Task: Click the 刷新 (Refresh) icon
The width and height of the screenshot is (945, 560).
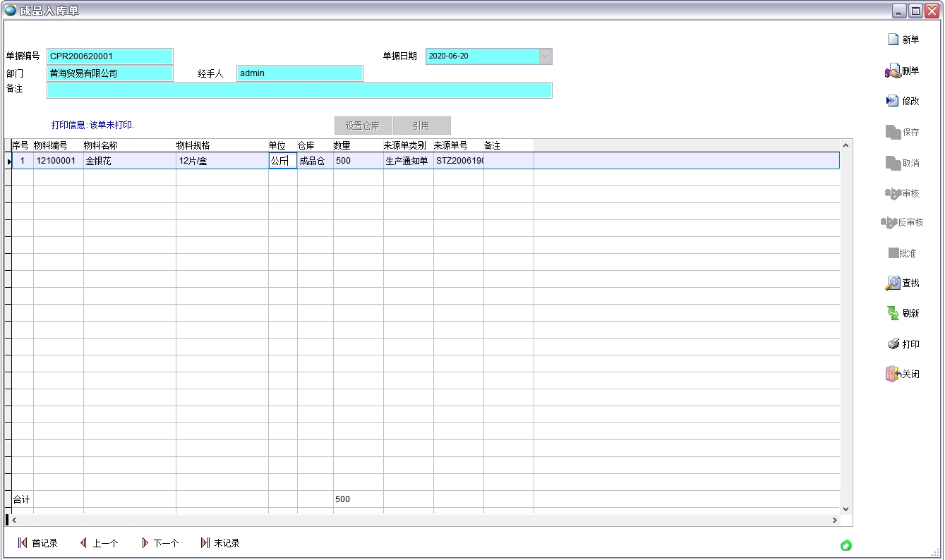Action: coord(893,313)
